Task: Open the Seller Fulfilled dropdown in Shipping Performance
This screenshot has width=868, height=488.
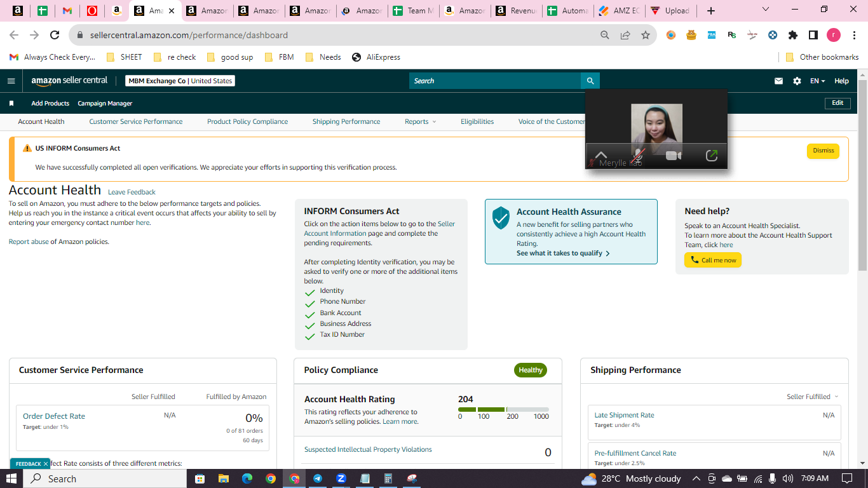Action: click(x=812, y=396)
